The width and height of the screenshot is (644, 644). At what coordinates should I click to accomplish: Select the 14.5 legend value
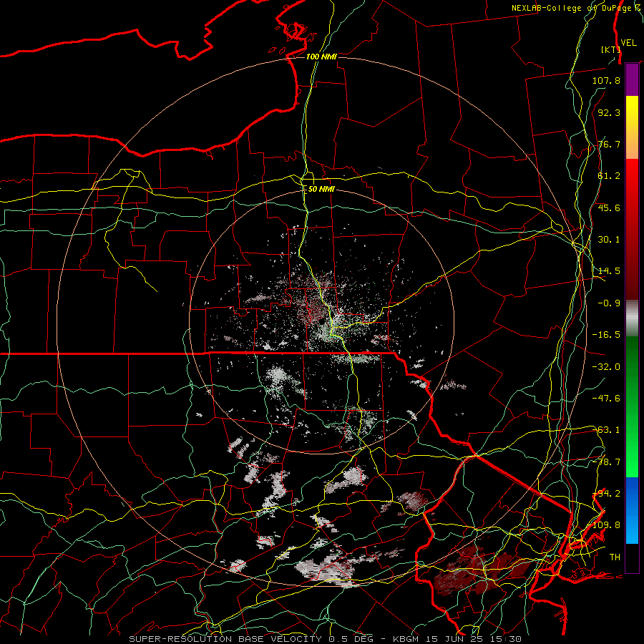[609, 271]
